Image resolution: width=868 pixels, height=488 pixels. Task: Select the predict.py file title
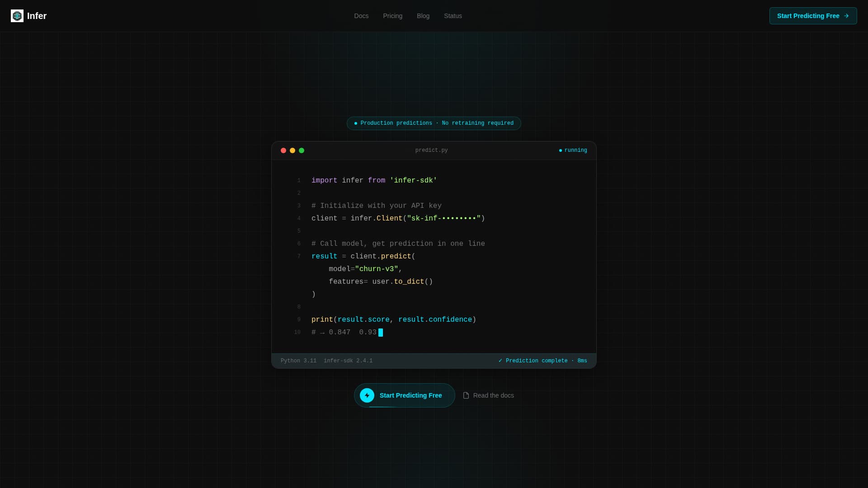pyautogui.click(x=432, y=150)
